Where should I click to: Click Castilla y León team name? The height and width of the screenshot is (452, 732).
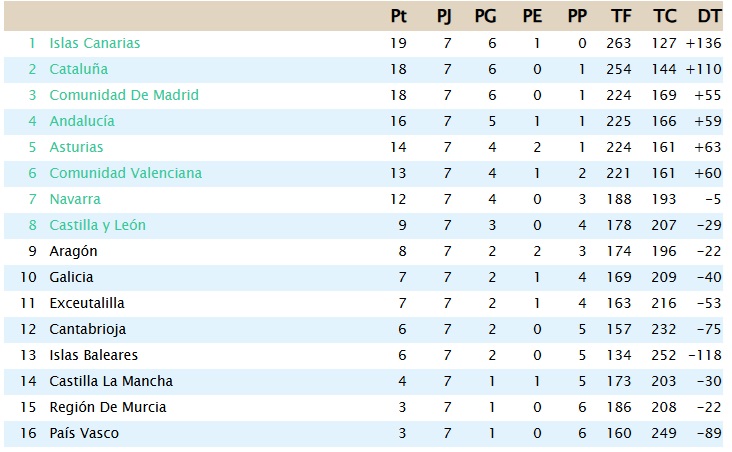[97, 225]
